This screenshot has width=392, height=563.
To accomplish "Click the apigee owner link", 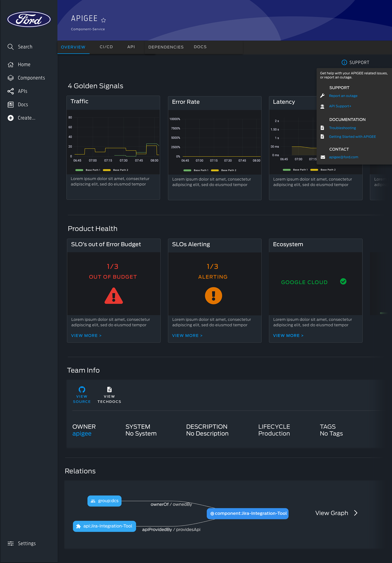I will tap(82, 433).
